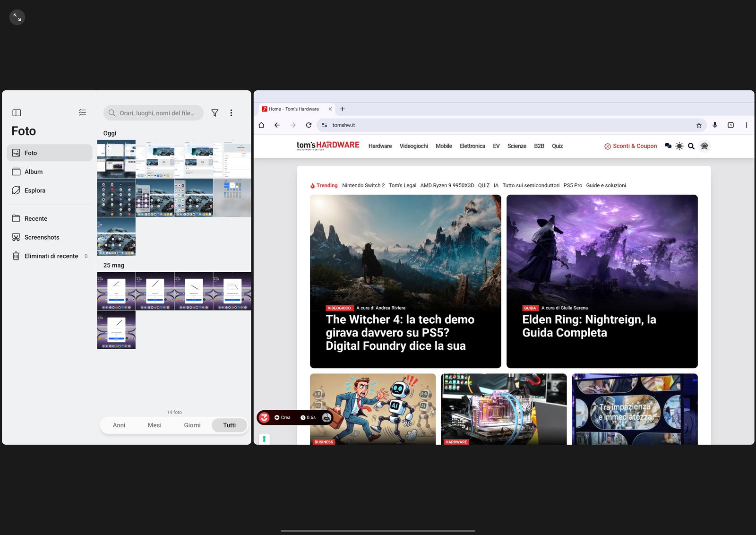Switch to the Mesi view
Viewport: 756px width, 535px height.
pos(155,425)
